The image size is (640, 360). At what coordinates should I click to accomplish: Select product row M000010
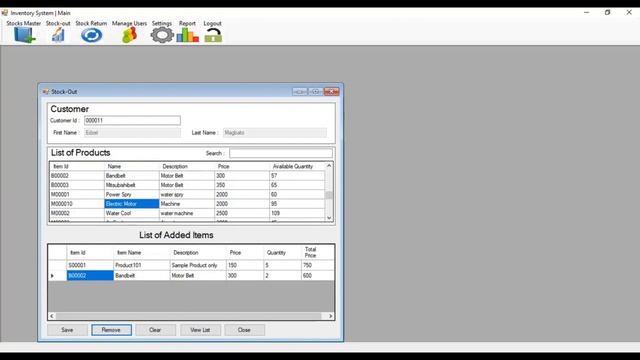(187, 204)
